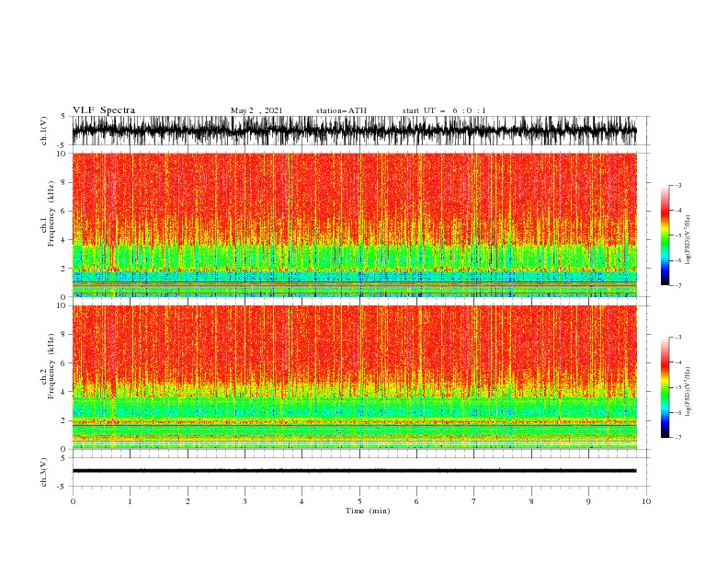
Task: Click the "5" tick of ch.1(V) axis
Action: click(64, 116)
